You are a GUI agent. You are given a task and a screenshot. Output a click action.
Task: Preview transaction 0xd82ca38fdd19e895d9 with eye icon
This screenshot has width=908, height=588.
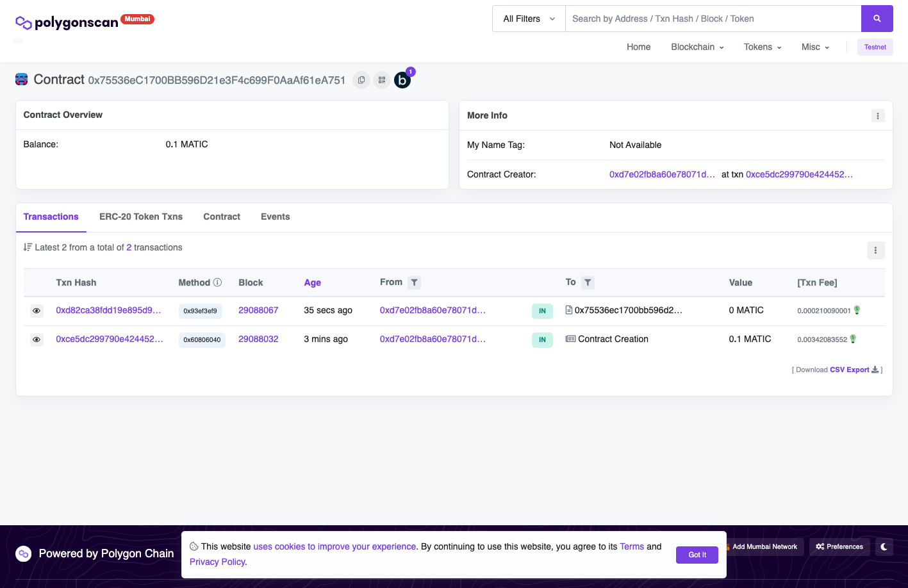point(37,311)
